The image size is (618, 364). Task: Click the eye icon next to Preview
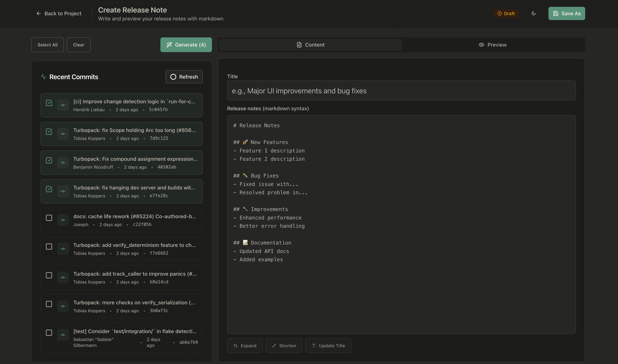coord(481,45)
